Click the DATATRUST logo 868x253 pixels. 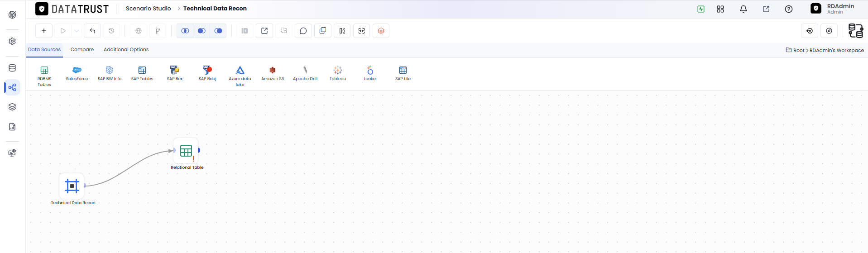72,9
